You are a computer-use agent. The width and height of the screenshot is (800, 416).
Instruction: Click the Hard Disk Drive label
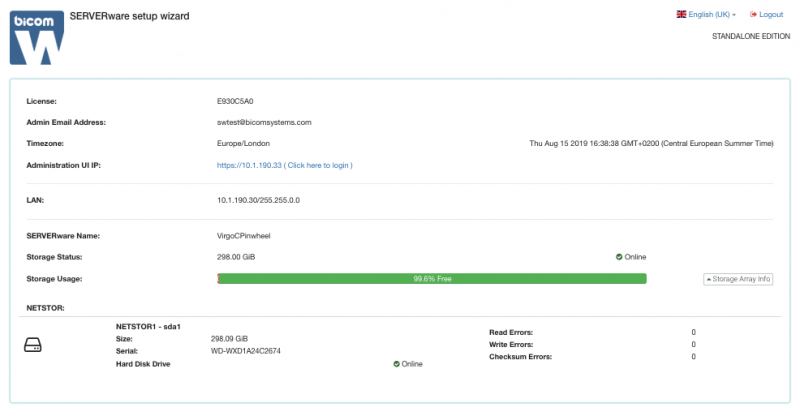[x=143, y=364]
